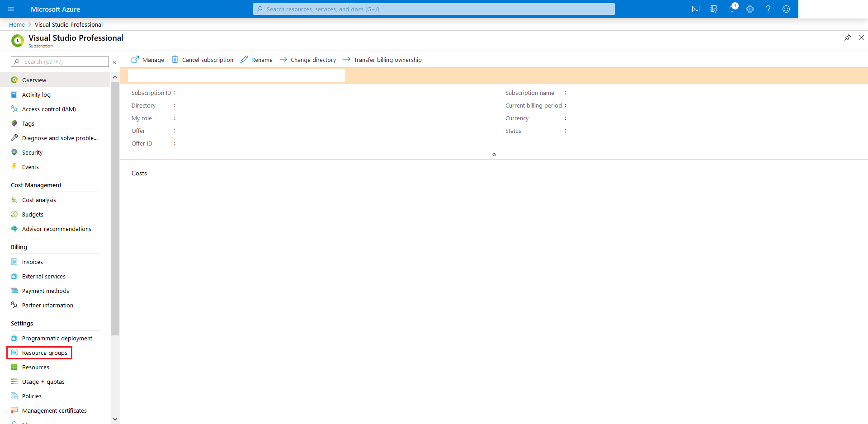Viewport: 868px width, 424px height.
Task: Open Cloud Shell from the top bar
Action: point(696,9)
